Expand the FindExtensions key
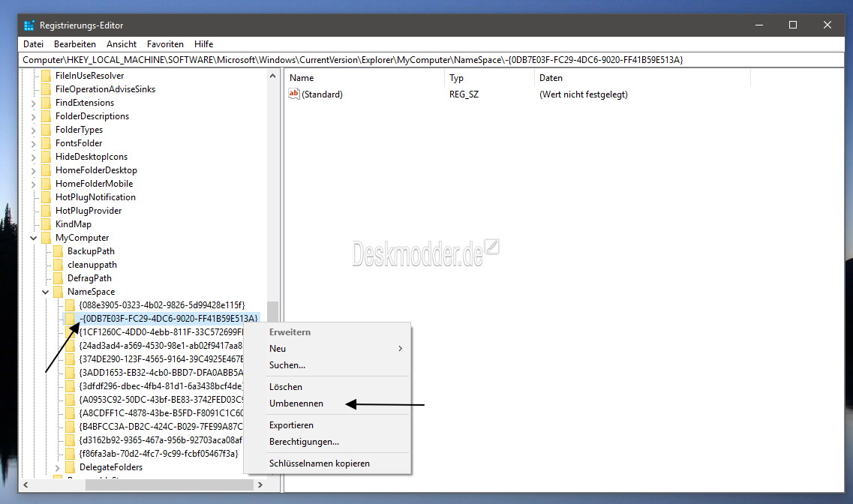 click(x=34, y=103)
